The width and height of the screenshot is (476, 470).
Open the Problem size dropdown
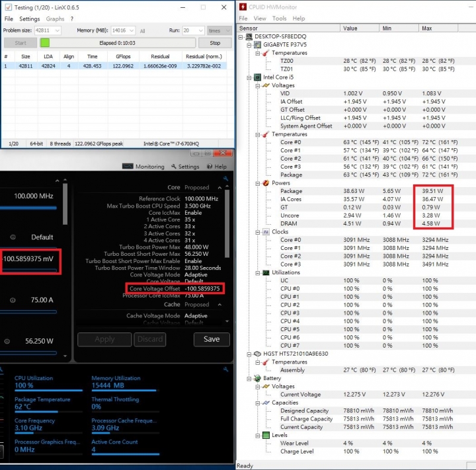tap(48, 30)
